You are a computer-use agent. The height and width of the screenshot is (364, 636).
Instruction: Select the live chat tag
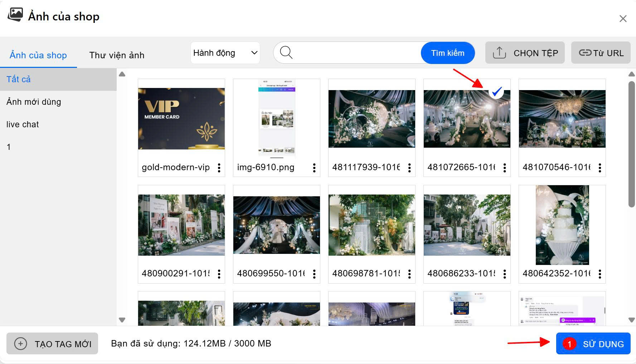coord(58,124)
